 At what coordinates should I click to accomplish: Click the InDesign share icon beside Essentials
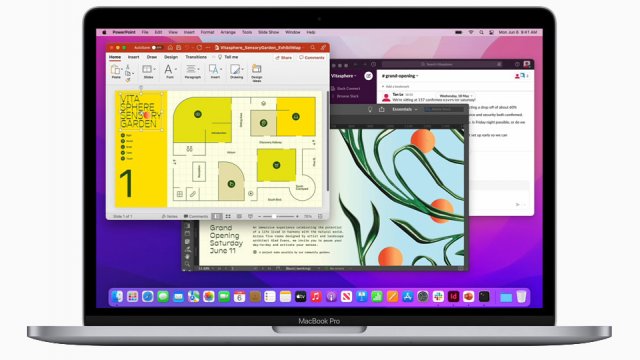382,109
